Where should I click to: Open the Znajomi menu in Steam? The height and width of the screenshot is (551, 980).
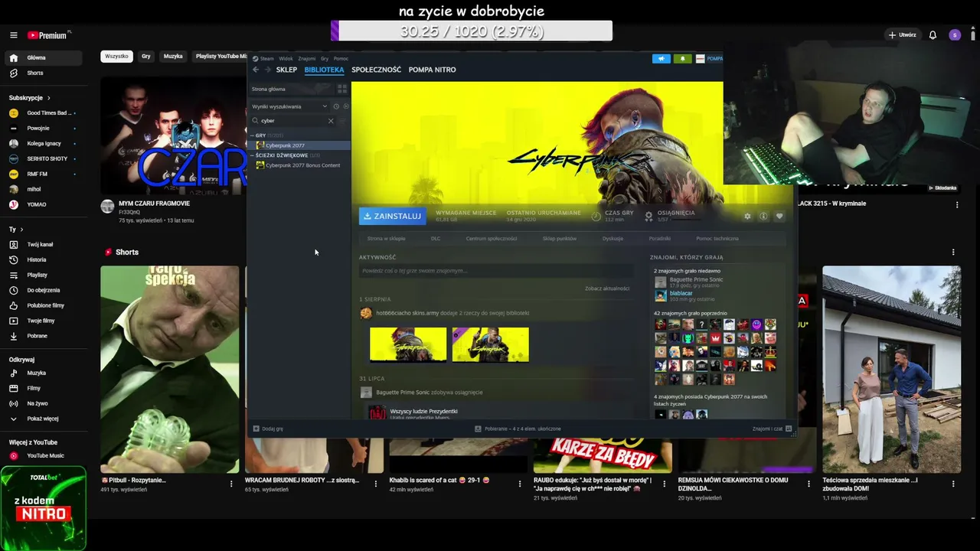tap(307, 59)
